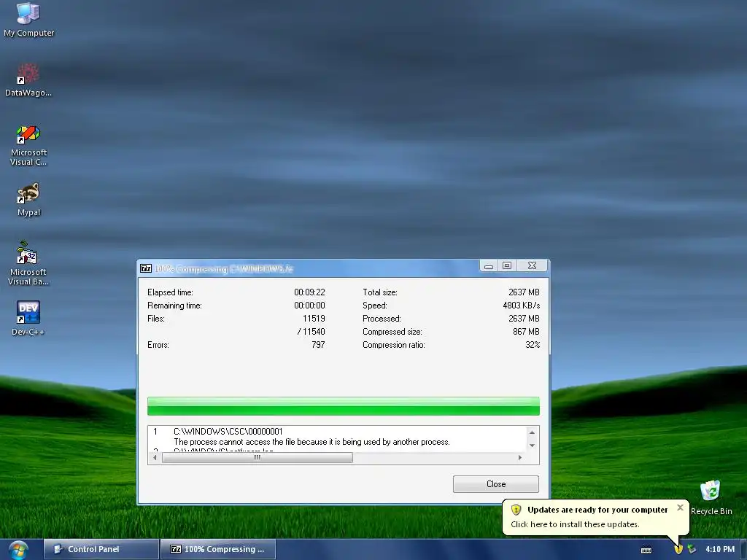747x560 pixels.
Task: Click the compression ratio value 32%
Action: tap(533, 345)
